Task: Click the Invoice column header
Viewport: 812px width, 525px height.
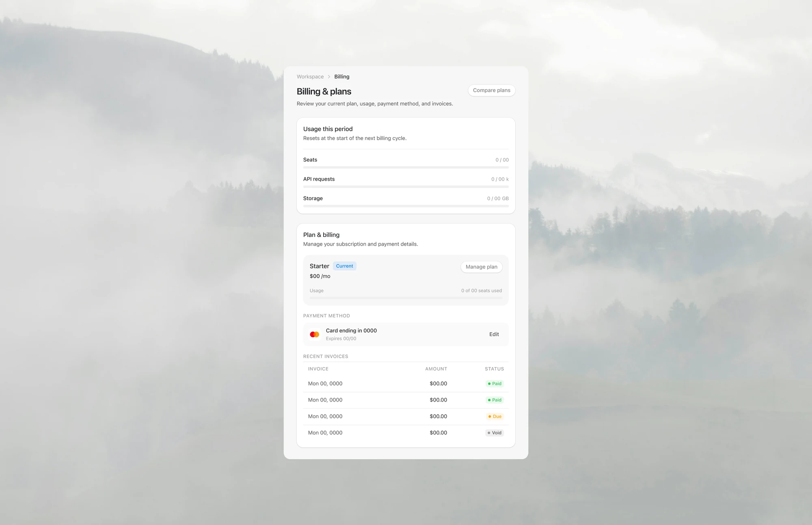Action: pos(318,369)
